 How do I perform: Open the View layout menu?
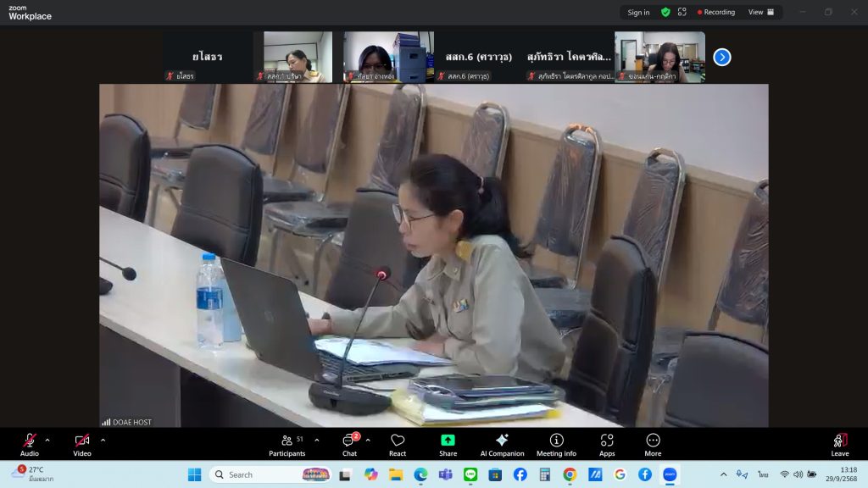(760, 13)
